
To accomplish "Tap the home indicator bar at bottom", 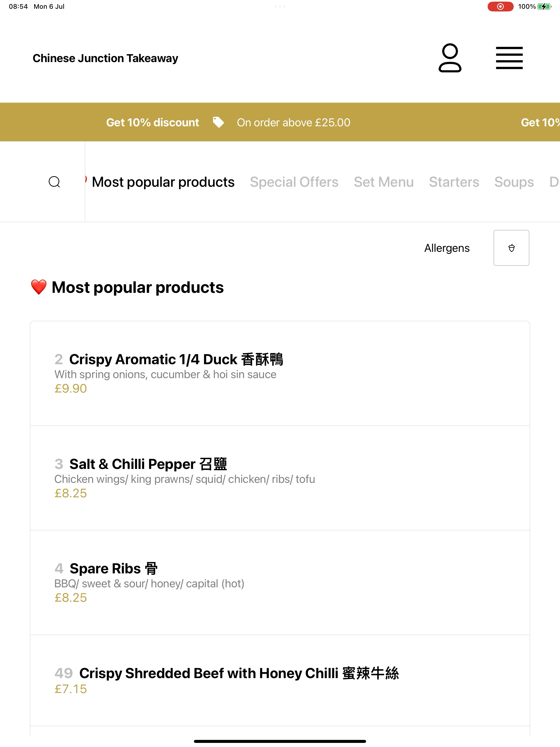I will pyautogui.click(x=280, y=741).
